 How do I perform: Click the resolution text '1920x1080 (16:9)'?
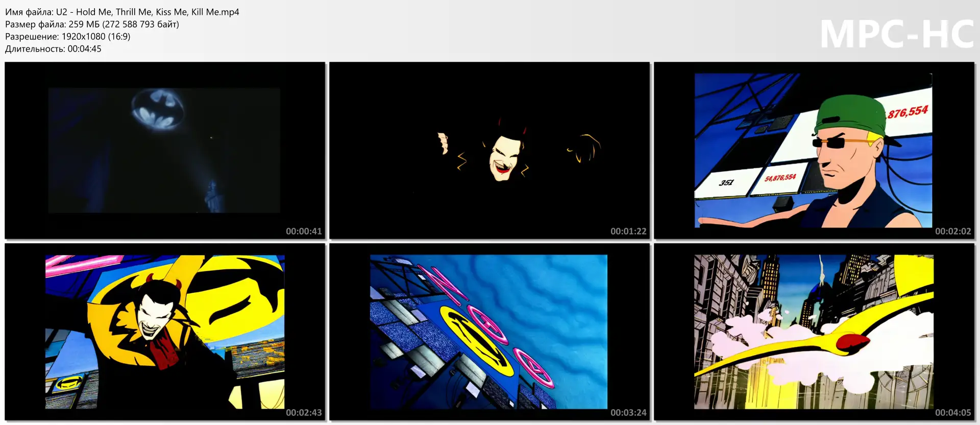coord(96,36)
